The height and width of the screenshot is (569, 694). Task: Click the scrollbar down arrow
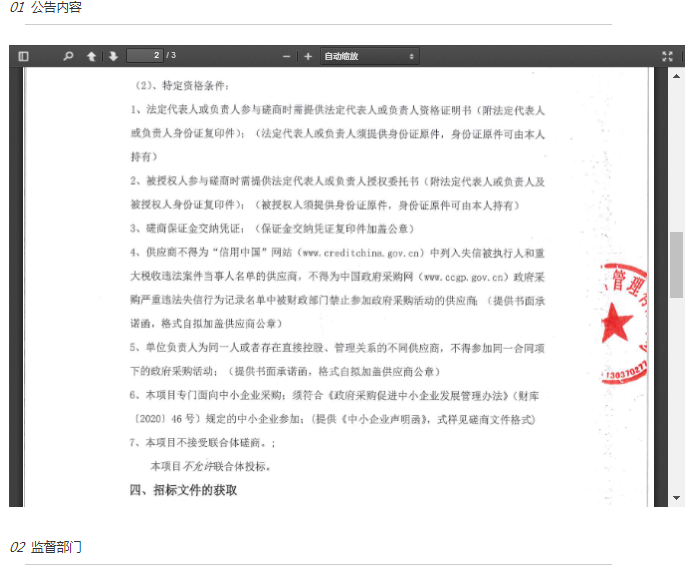point(677,498)
